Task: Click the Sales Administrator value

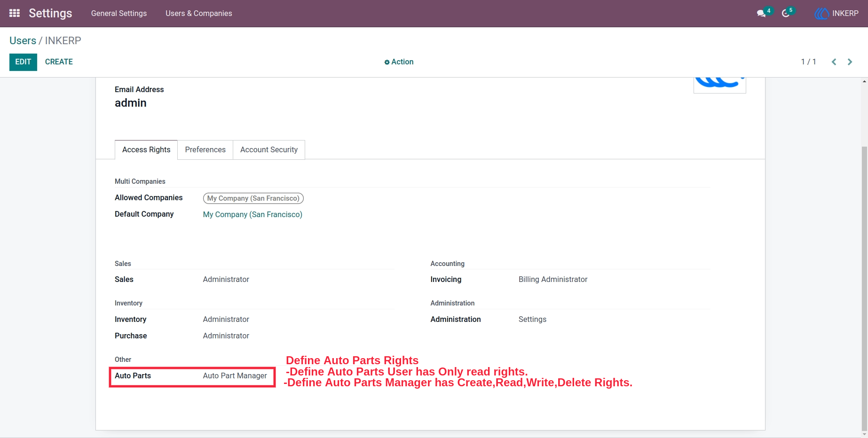Action: (226, 279)
